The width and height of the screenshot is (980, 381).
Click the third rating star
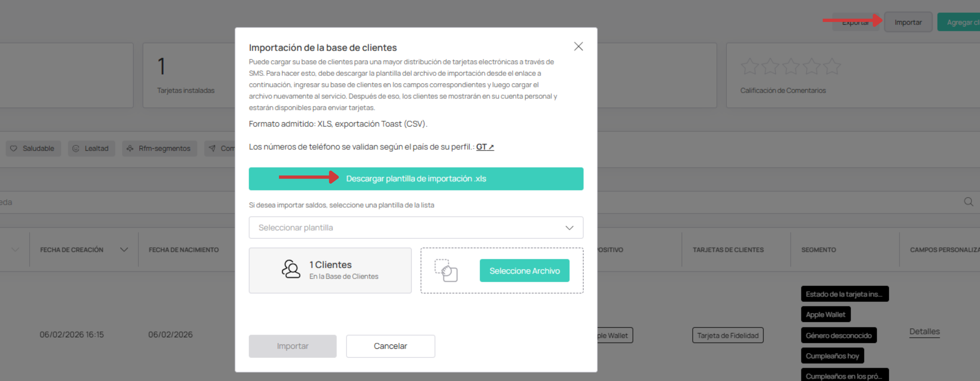(x=791, y=66)
